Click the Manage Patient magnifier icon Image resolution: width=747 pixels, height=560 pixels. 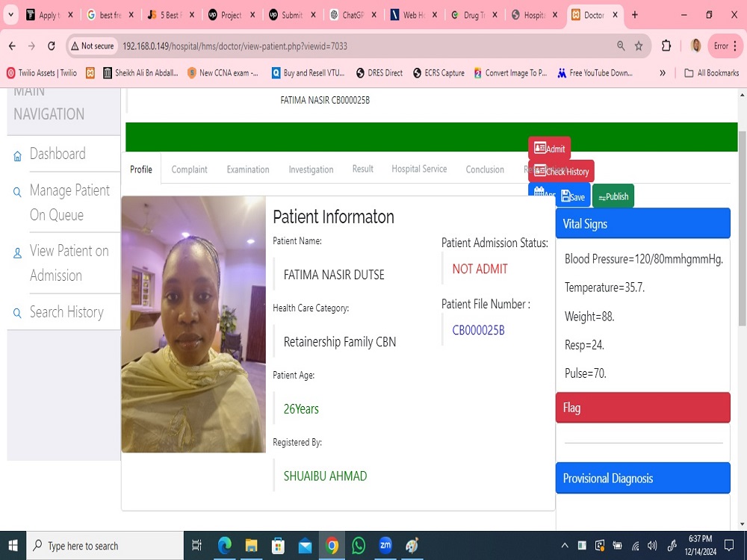click(x=17, y=193)
